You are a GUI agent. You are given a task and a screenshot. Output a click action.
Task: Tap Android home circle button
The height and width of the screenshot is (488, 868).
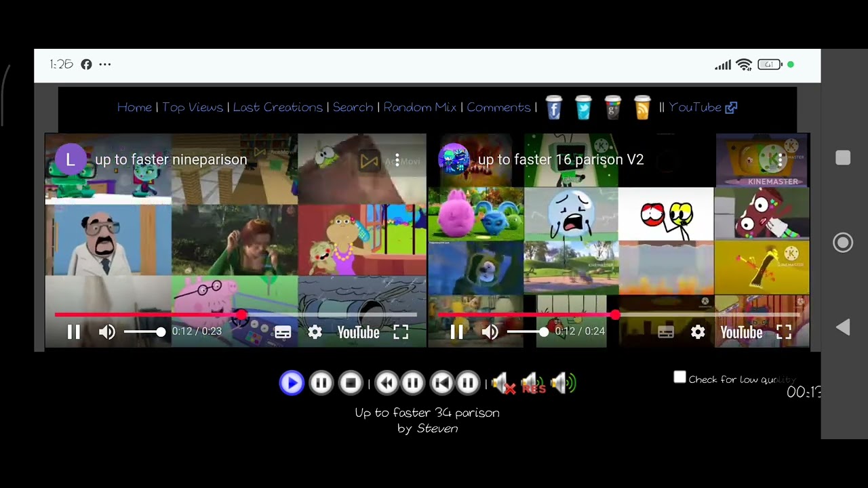tap(843, 243)
